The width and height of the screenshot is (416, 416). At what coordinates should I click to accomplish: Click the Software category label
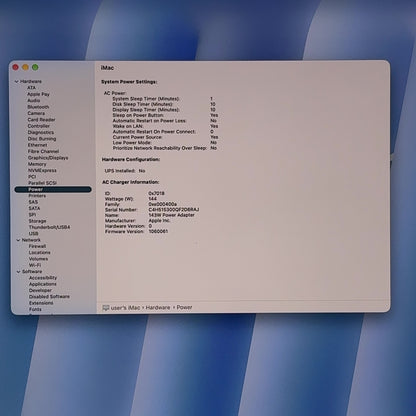(x=32, y=272)
